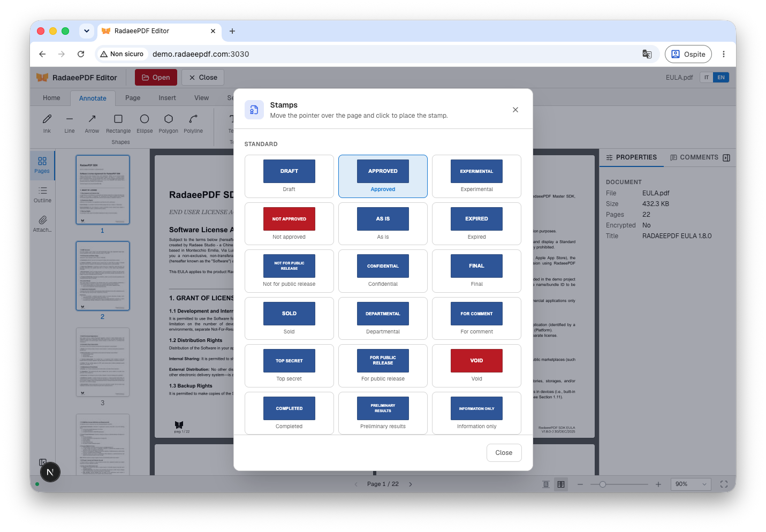Image resolution: width=766 pixels, height=532 pixels.
Task: Enter fullscreen mode
Action: pos(724,484)
